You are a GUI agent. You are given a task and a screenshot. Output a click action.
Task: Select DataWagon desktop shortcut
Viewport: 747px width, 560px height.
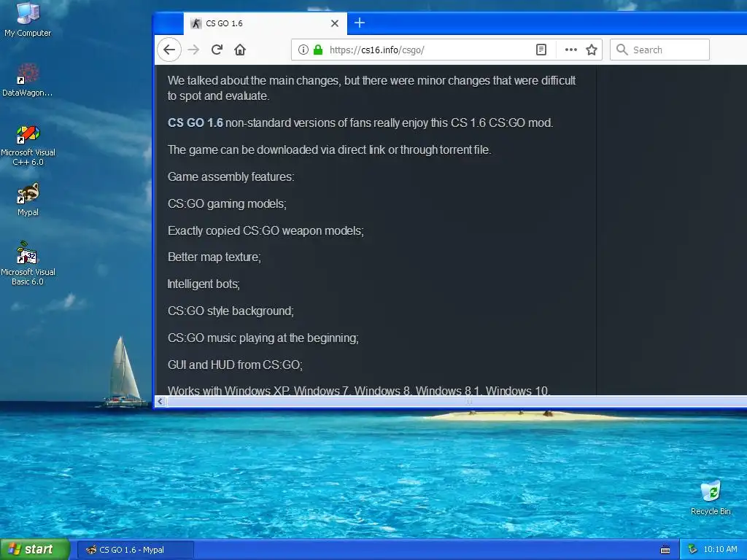coord(28,80)
